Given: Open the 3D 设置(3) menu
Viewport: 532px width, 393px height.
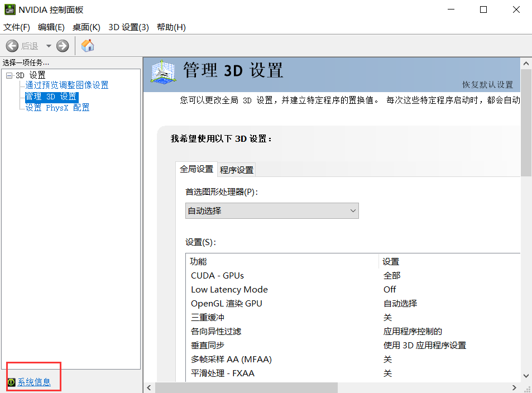Looking at the screenshot, I should click(128, 27).
